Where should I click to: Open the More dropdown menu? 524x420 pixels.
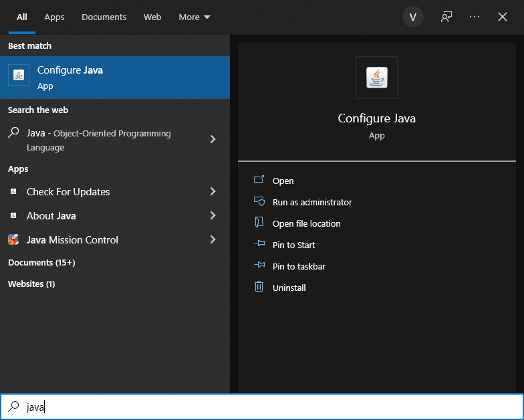[194, 17]
